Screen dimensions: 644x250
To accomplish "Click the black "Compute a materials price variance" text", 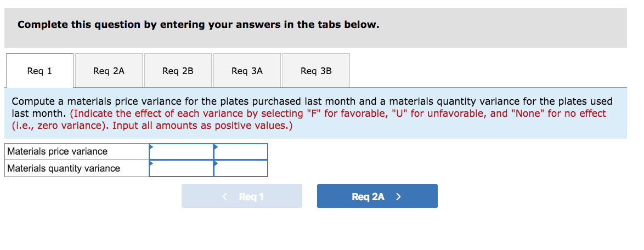I will click(x=219, y=101).
